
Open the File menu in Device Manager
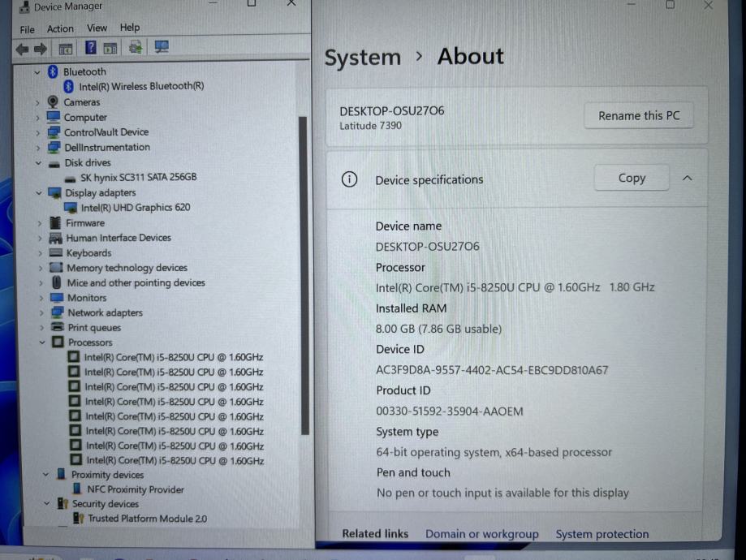(x=27, y=29)
